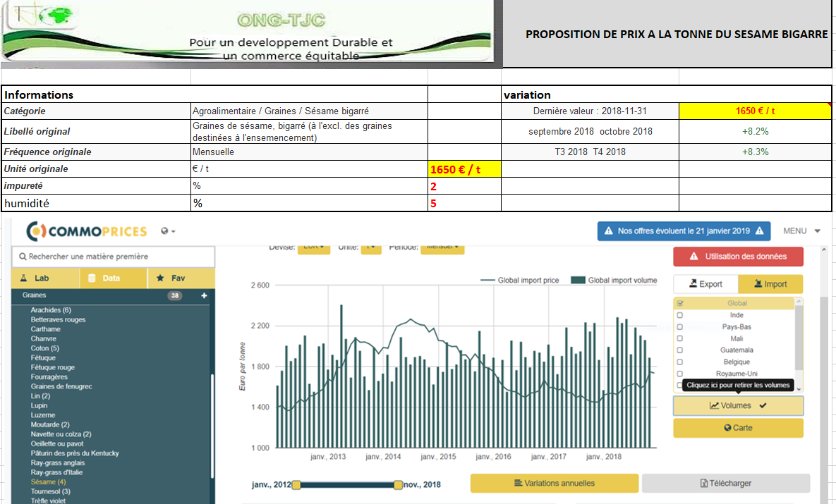Toggle the Volumes display button
The height and width of the screenshot is (504, 836).
point(738,406)
